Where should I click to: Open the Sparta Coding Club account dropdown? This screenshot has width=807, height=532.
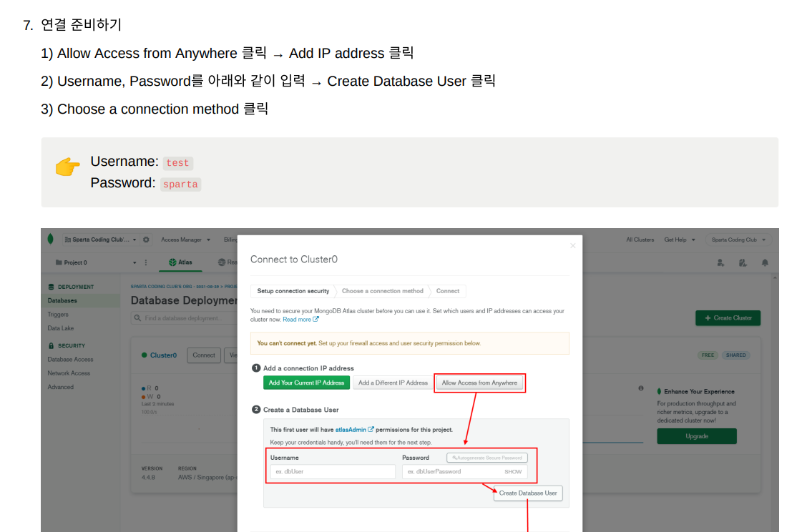coord(738,240)
